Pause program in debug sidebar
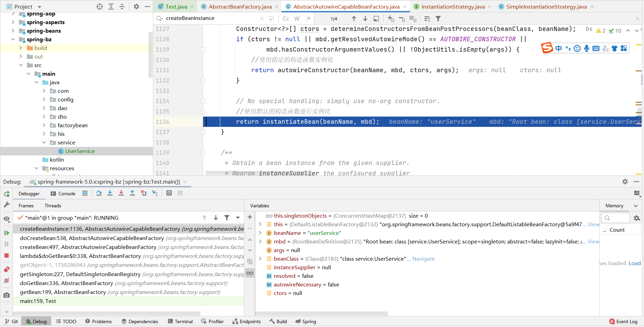 [7, 244]
